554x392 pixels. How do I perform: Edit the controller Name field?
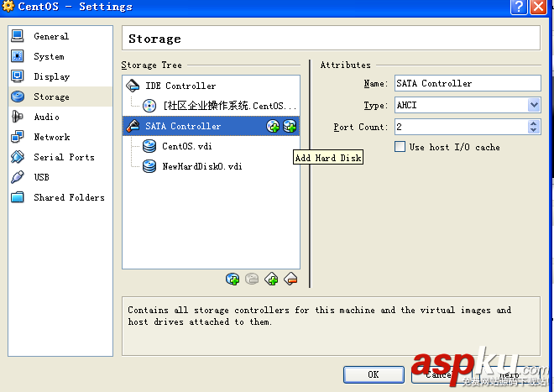[468, 83]
